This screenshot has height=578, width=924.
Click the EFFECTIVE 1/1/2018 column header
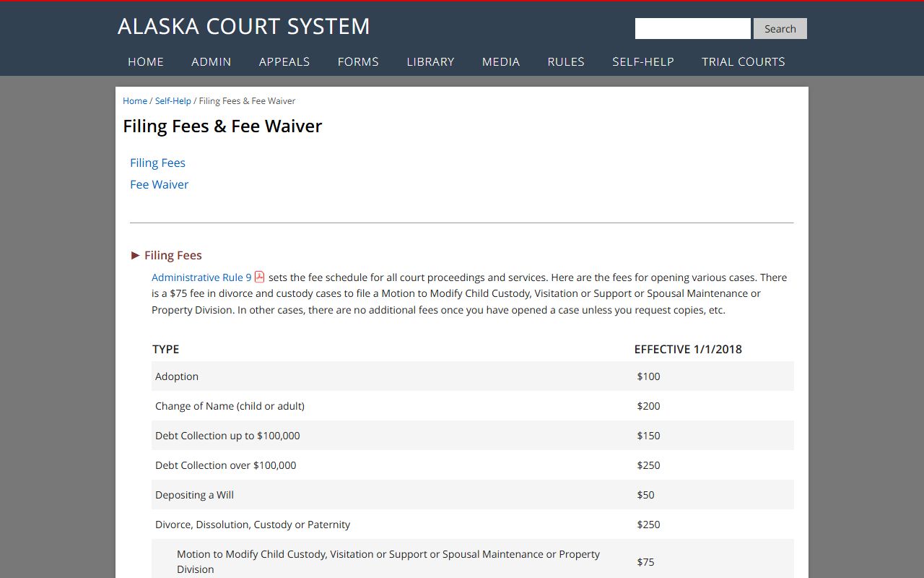point(688,349)
